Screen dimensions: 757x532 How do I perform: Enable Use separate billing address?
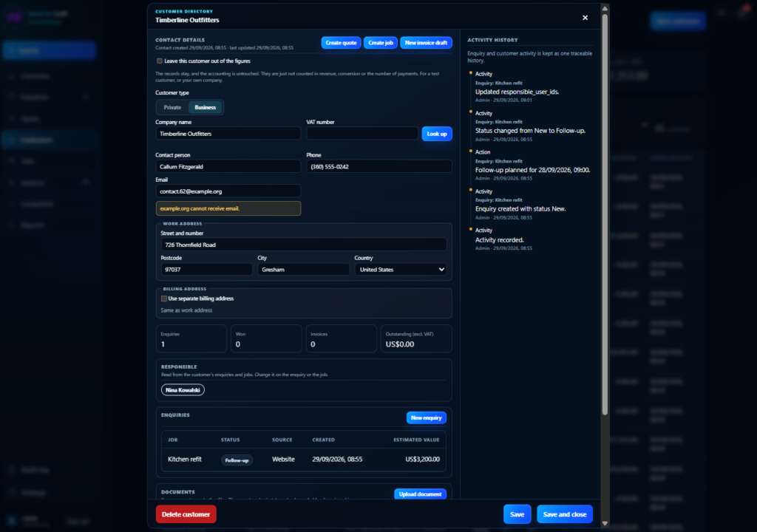164,299
